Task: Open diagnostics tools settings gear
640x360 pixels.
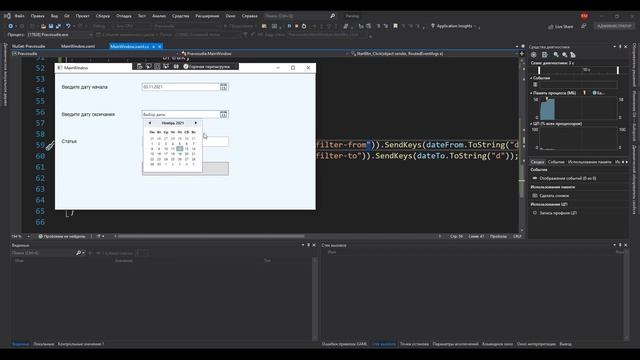Action: tap(533, 55)
